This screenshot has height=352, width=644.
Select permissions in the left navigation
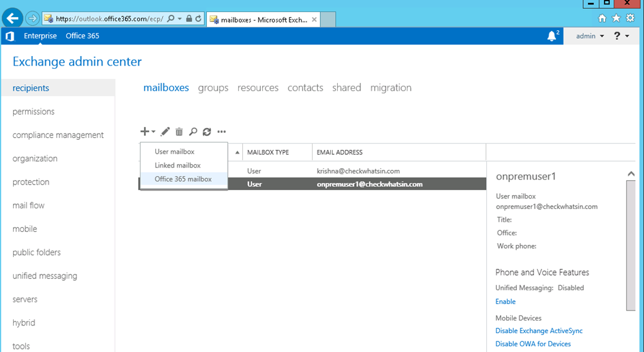33,111
